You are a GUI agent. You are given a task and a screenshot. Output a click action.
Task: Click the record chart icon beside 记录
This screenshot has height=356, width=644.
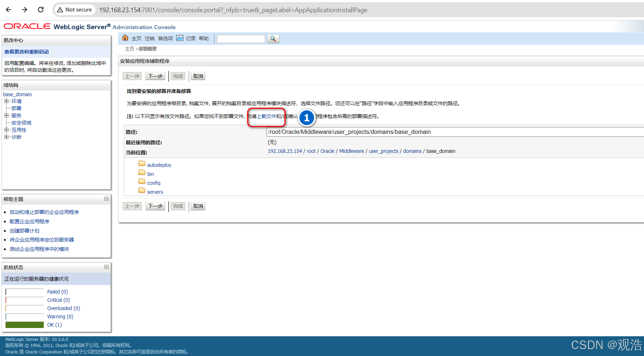point(180,38)
